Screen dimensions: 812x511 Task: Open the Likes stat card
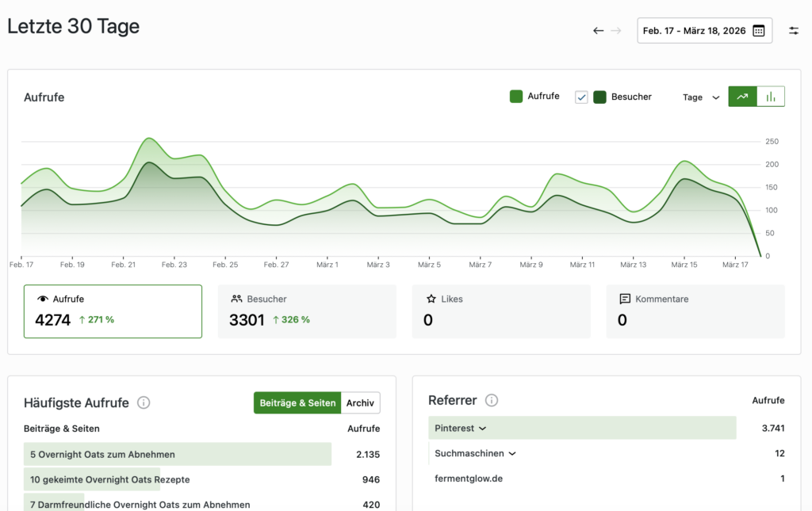tap(501, 311)
